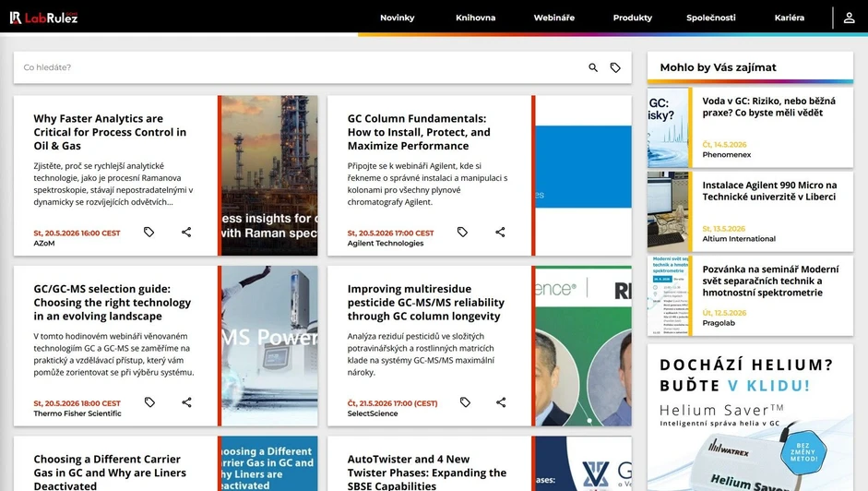Image resolution: width=868 pixels, height=491 pixels.
Task: Share the GC/GC-MS selection guide card
Action: [x=186, y=401]
